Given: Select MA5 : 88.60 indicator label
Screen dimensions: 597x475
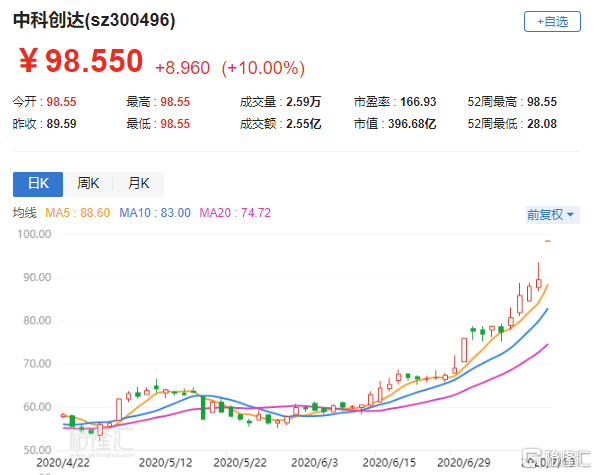Looking at the screenshot, I should pos(78,213).
